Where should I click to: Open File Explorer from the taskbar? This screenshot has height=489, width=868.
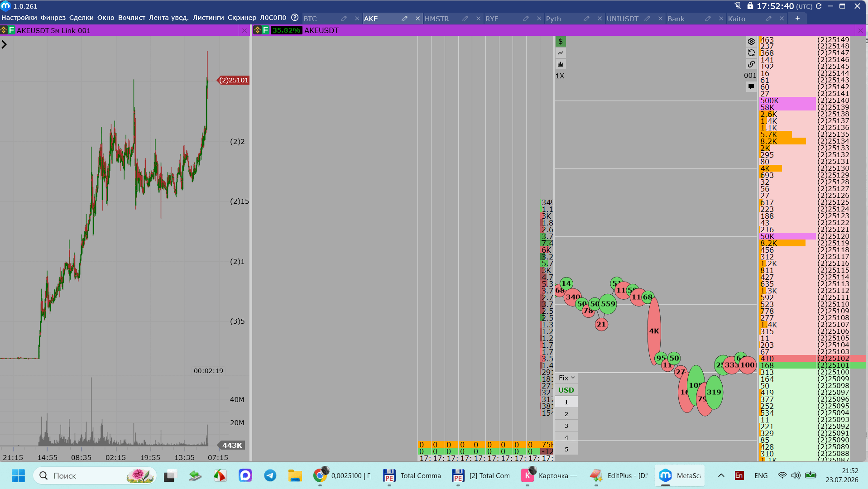[295, 475]
